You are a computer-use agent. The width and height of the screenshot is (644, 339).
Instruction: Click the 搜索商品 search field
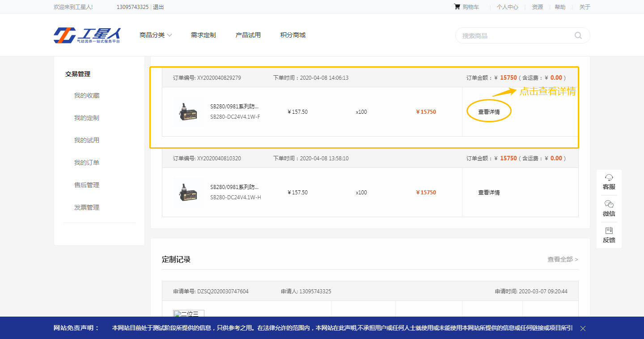(514, 35)
